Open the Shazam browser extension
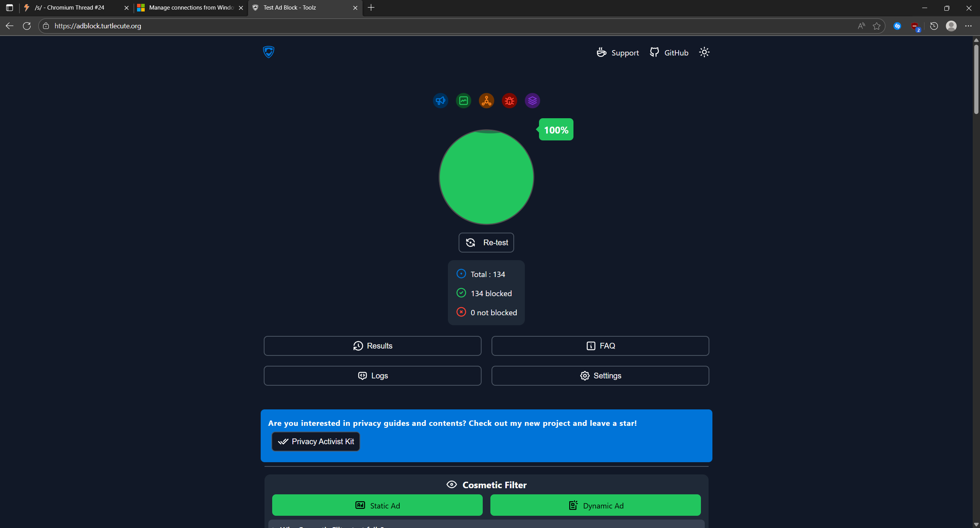Image resolution: width=980 pixels, height=528 pixels. click(x=897, y=26)
